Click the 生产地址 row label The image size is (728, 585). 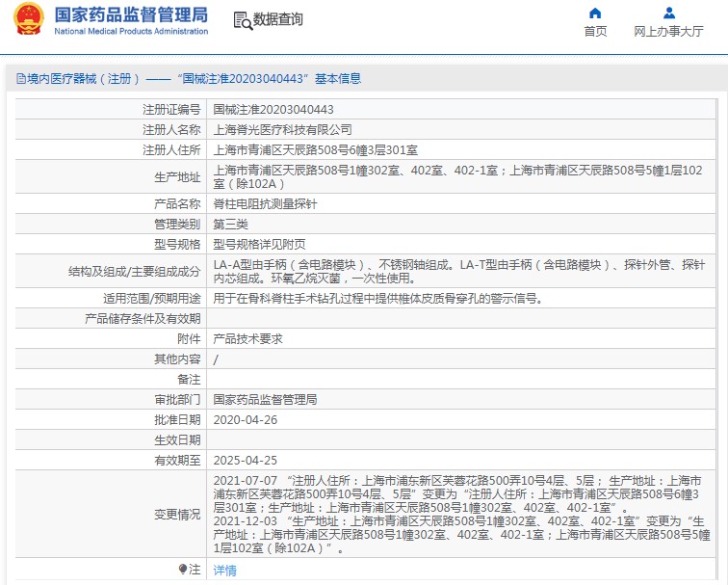177,177
